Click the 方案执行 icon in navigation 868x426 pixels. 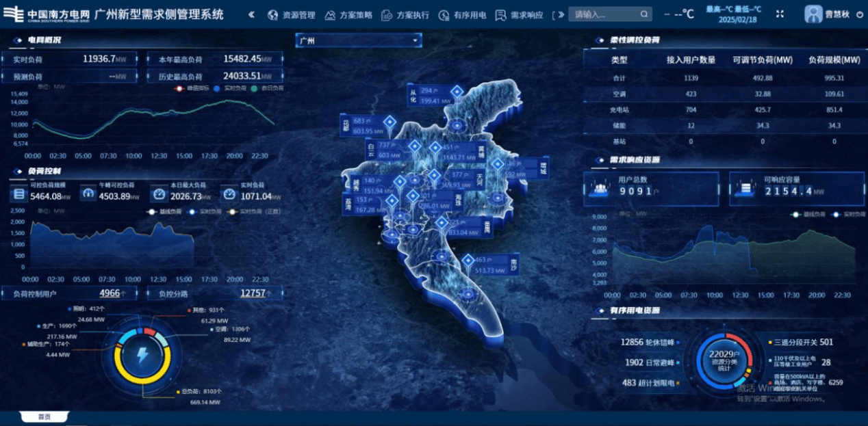(387, 15)
